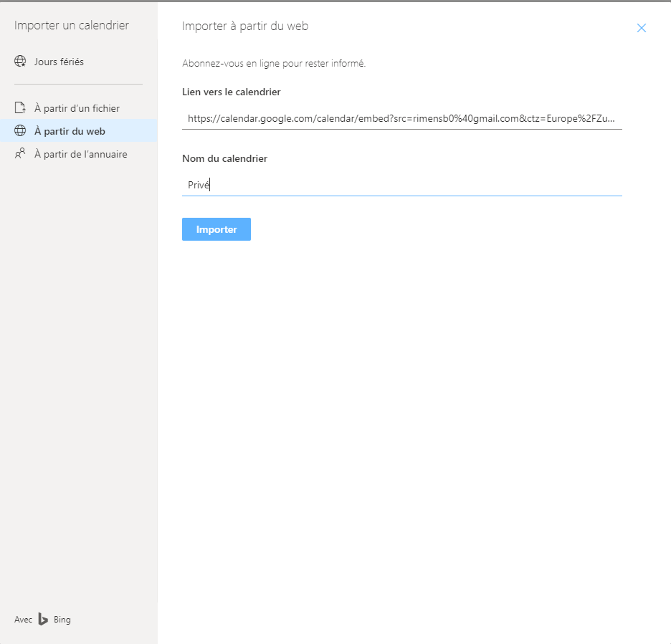The height and width of the screenshot is (644, 671).
Task: Click the Bing link in the footer
Action: pyautogui.click(x=61, y=619)
